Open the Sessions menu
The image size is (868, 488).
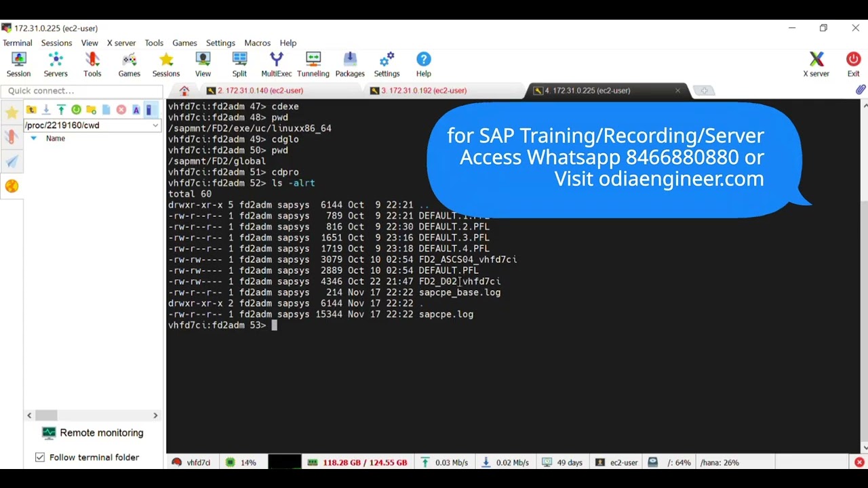pos(56,43)
